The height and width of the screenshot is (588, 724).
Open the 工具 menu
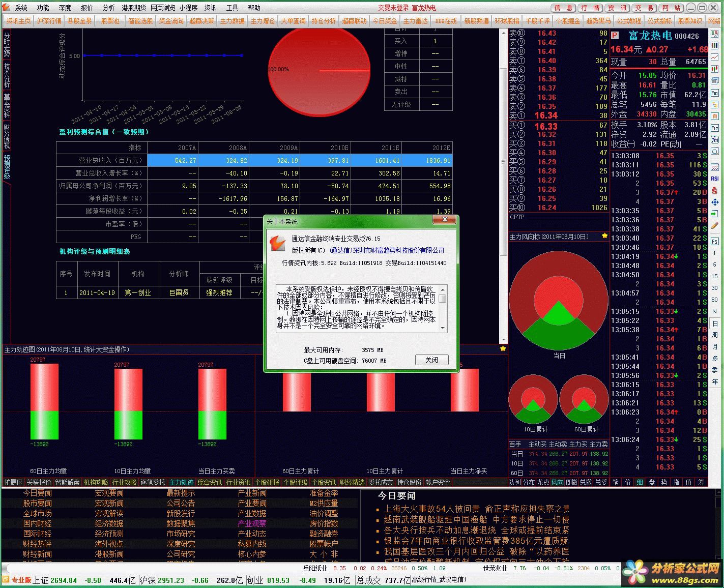[232, 8]
